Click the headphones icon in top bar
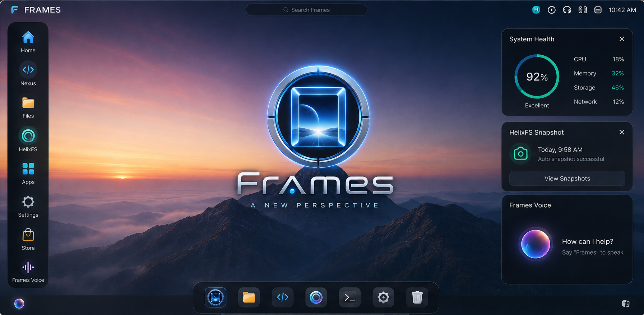 tap(567, 10)
